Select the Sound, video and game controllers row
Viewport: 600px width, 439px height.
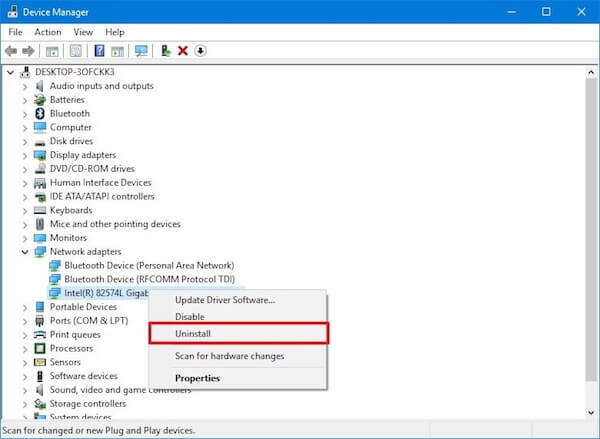point(120,390)
